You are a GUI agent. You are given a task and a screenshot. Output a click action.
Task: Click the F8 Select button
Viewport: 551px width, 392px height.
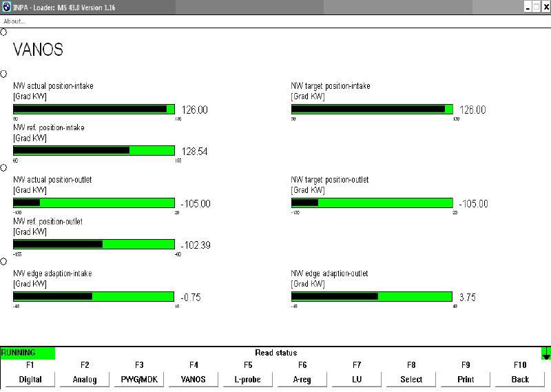[411, 379]
